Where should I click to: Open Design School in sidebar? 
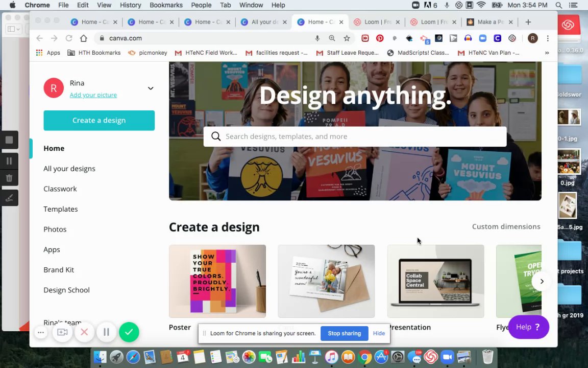[x=66, y=290]
